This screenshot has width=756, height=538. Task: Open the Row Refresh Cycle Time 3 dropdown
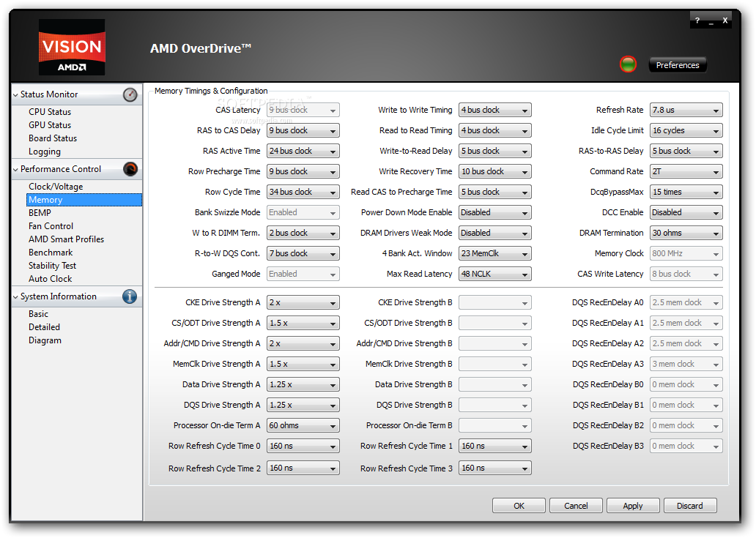[494, 468]
